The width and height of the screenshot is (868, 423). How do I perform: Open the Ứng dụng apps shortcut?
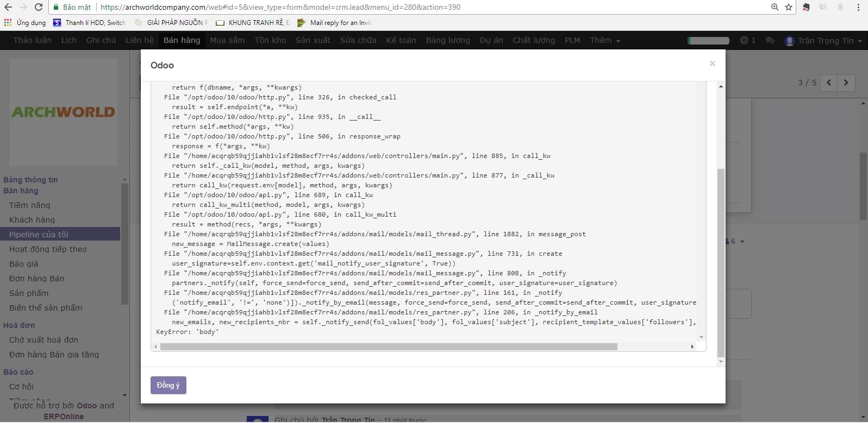25,22
